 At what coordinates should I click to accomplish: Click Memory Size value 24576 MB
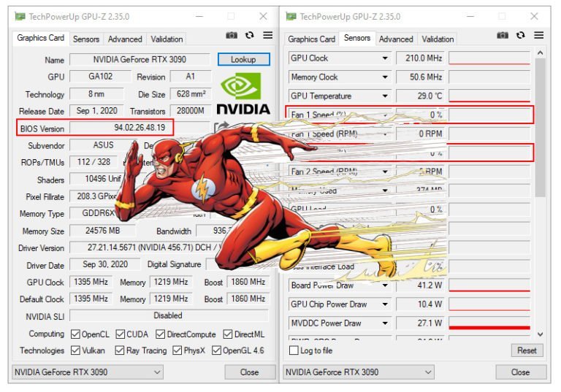click(x=103, y=231)
